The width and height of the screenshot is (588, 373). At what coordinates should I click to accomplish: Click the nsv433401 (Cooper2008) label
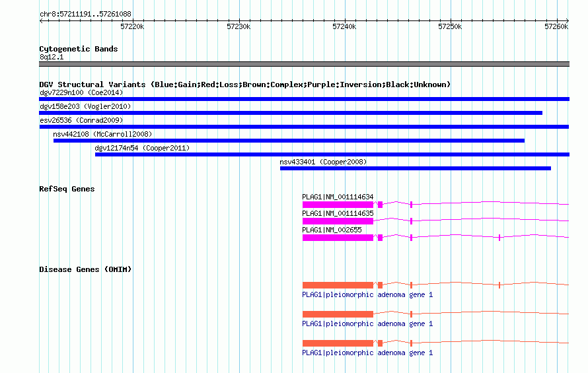[x=323, y=162]
